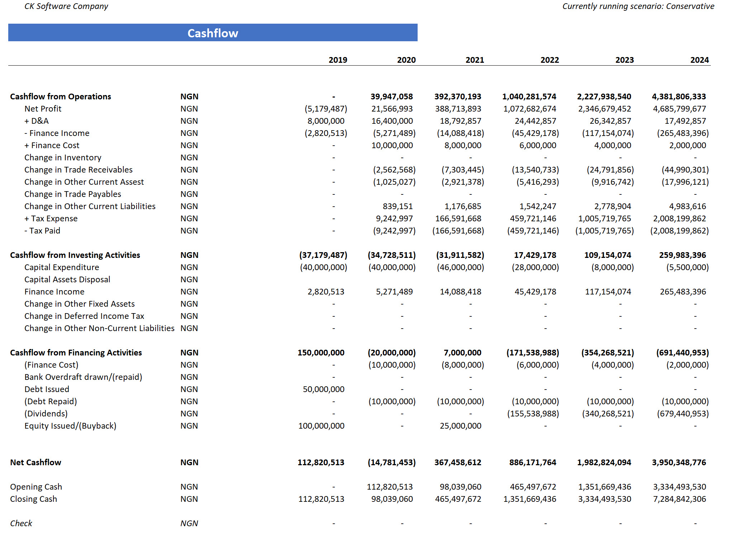Select 'Cashflow from Investing Activities' heading

coord(75,255)
